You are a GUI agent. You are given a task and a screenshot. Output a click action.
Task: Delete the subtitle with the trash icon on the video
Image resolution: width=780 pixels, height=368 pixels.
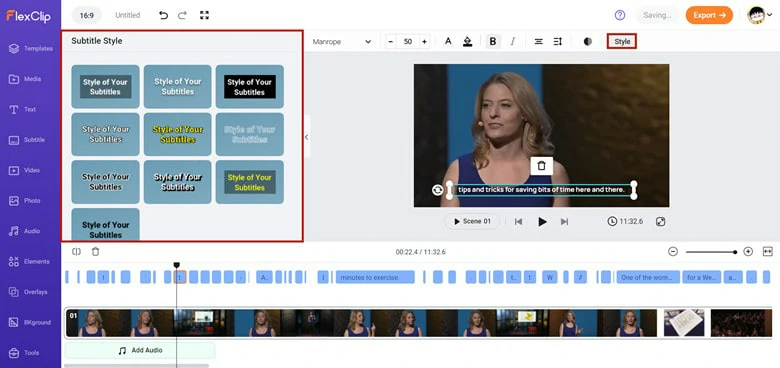tap(542, 166)
